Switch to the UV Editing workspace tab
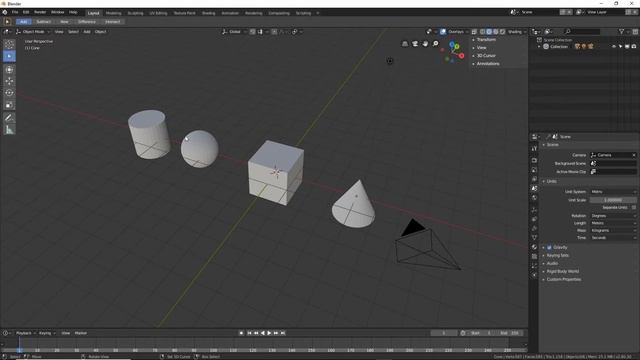Viewport: 640px width, 360px height. pyautogui.click(x=158, y=13)
